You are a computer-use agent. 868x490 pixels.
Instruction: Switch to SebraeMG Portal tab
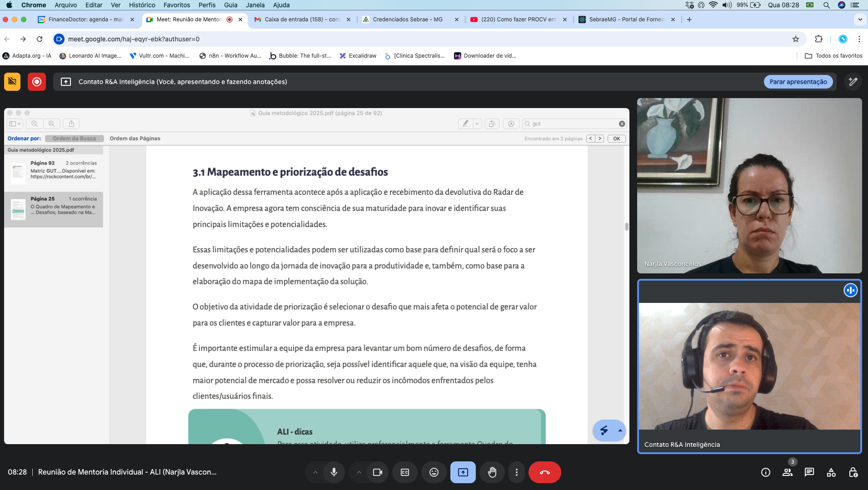(627, 20)
